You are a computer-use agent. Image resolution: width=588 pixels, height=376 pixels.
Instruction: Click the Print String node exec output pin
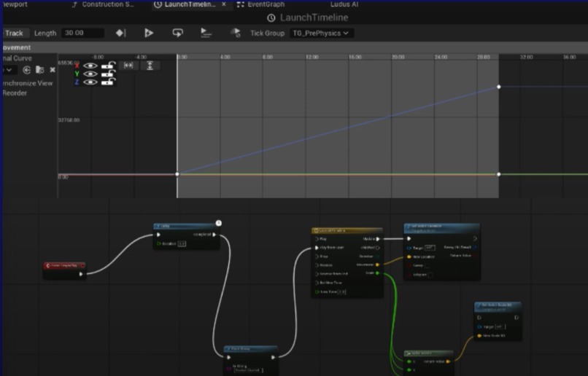273,358
